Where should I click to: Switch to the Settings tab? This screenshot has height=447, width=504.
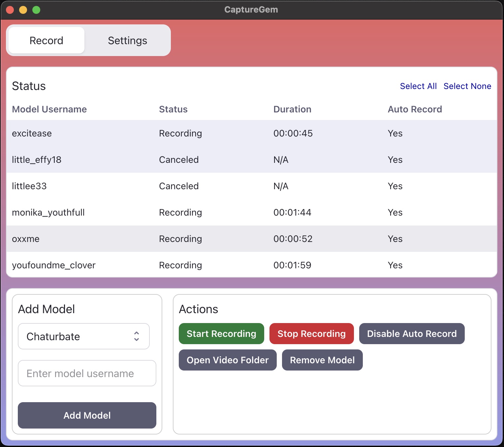[x=127, y=41]
